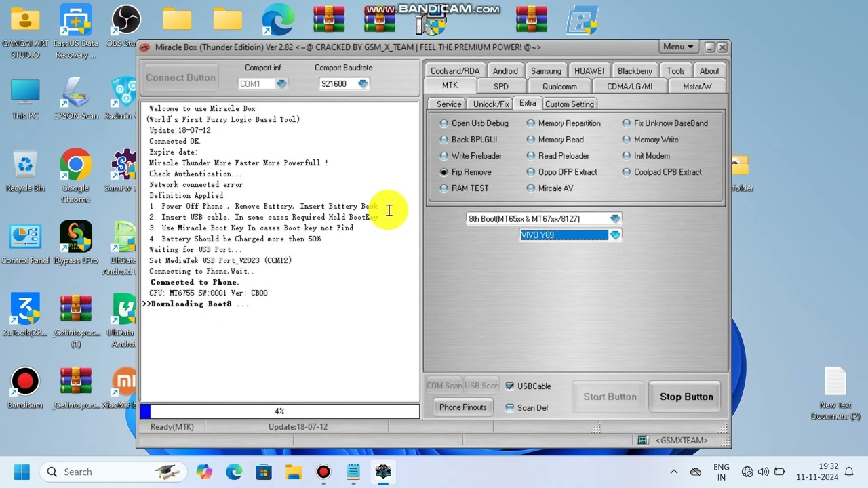Choose the Coolpad CPB Extract option
The height and width of the screenshot is (488, 868).
(x=662, y=172)
